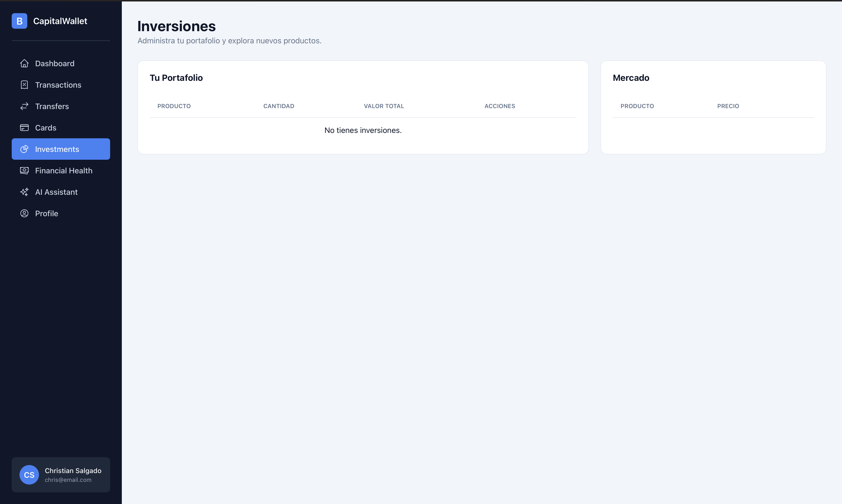Click the Precio column header in Mercado
Screen dimensions: 842x504
(728, 106)
